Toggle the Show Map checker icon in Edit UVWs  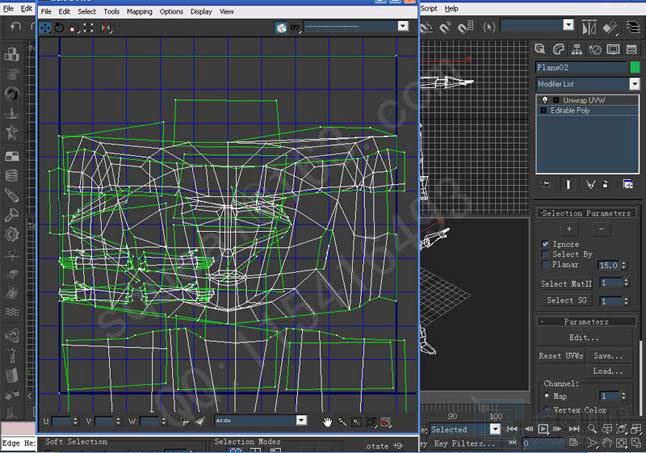click(x=281, y=28)
